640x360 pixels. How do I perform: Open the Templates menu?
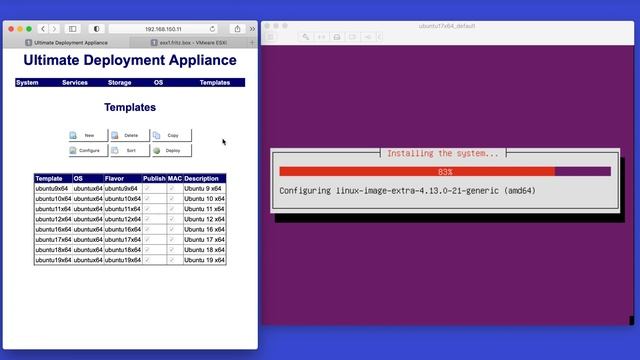pos(215,82)
